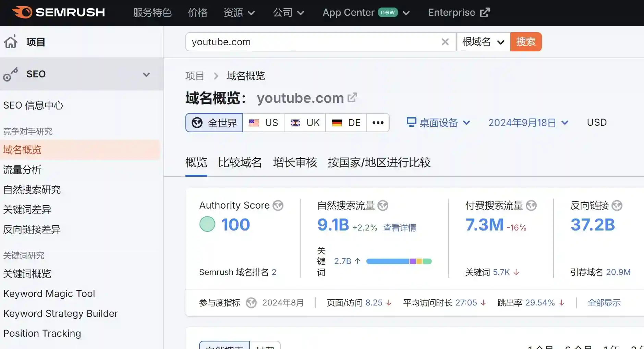Click globe info icon beside 付费搜索流量

531,205
